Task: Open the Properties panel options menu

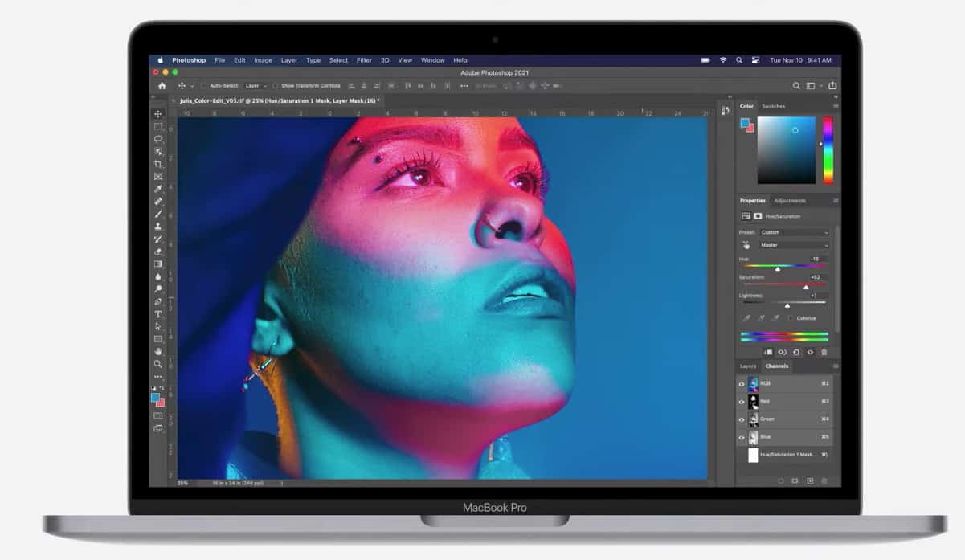Action: click(x=836, y=200)
